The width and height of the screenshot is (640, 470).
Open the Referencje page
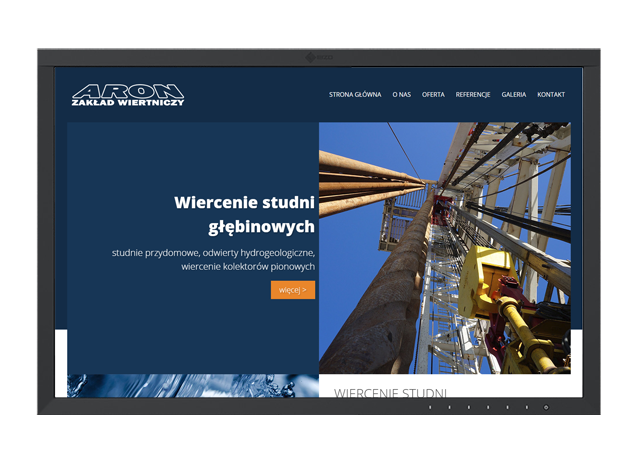pyautogui.click(x=473, y=95)
